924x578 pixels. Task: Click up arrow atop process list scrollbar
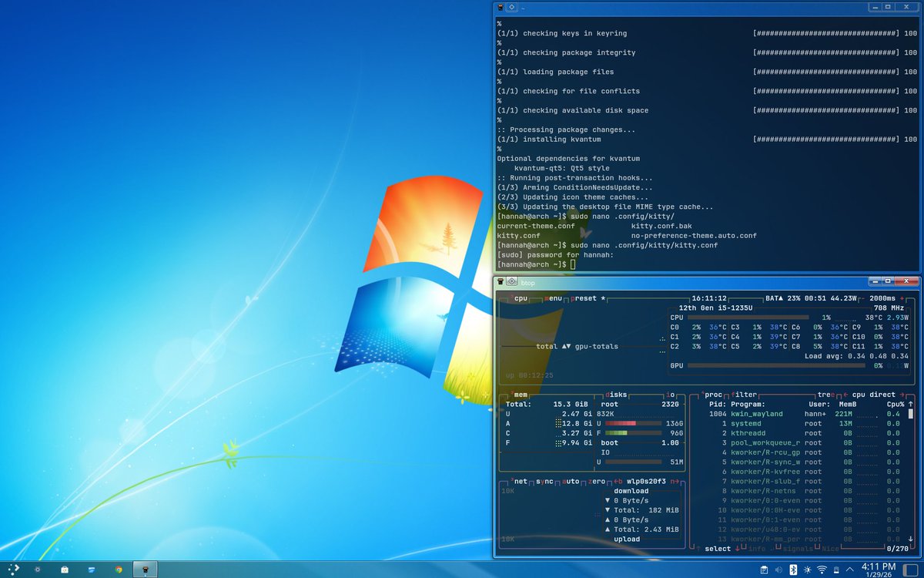pyautogui.click(x=911, y=404)
